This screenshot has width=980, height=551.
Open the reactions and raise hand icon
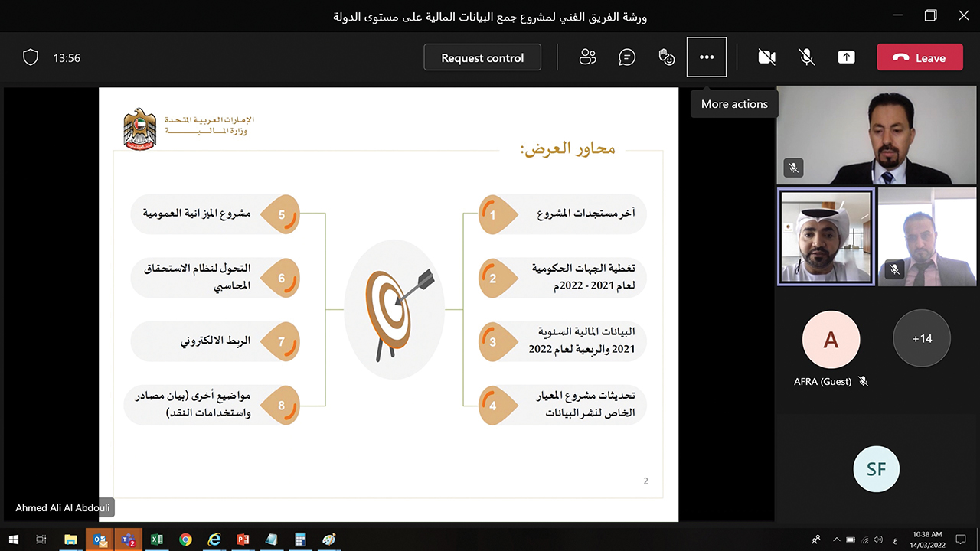click(667, 57)
